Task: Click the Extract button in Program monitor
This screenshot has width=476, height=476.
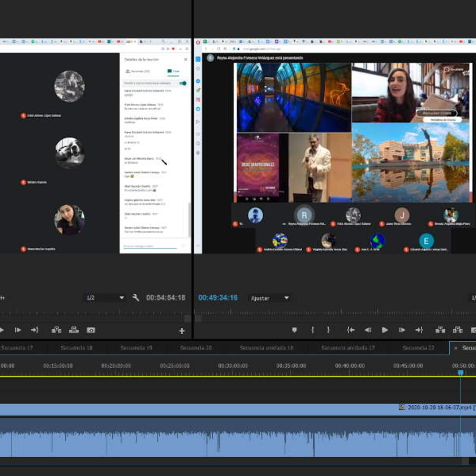Action: pos(458,330)
